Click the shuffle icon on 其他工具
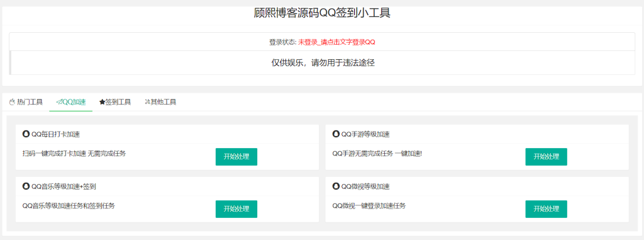The image size is (644, 240). point(147,102)
